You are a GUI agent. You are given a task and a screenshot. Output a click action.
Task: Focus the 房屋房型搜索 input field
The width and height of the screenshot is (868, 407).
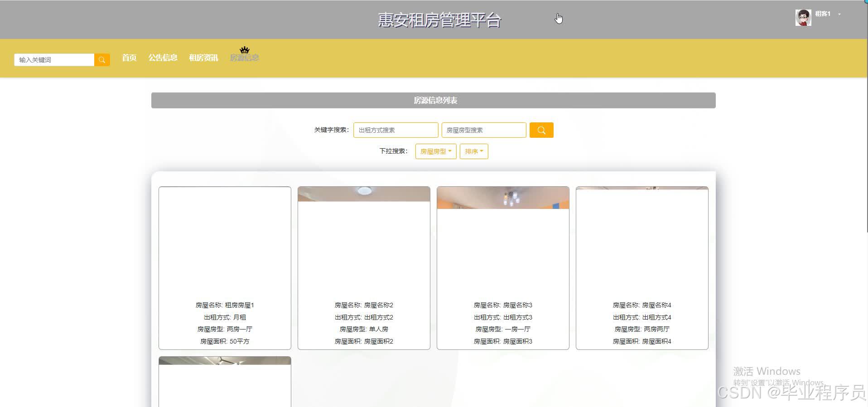484,130
